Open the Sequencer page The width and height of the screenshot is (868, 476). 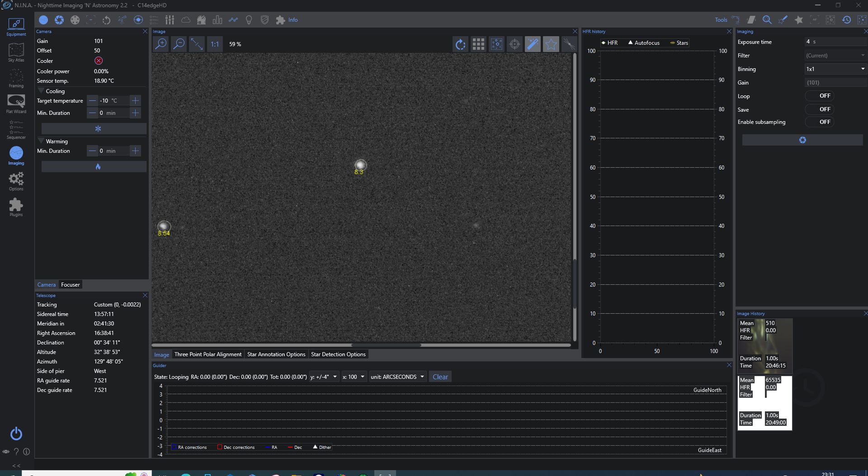coord(16,130)
